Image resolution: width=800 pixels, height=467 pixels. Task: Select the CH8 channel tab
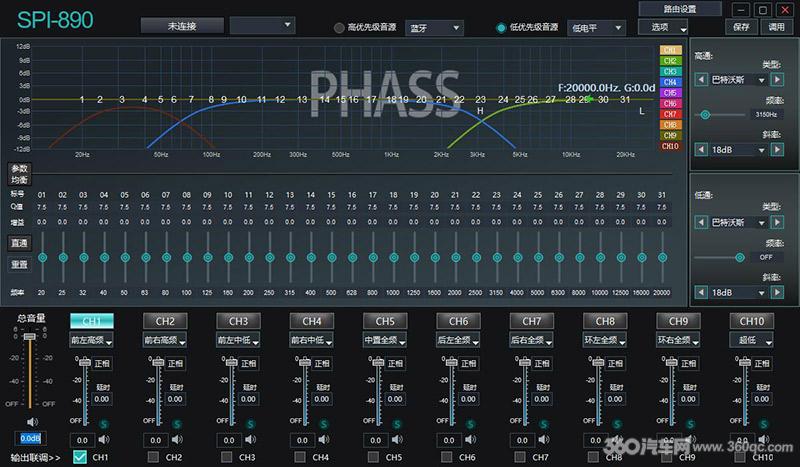pyautogui.click(x=605, y=321)
